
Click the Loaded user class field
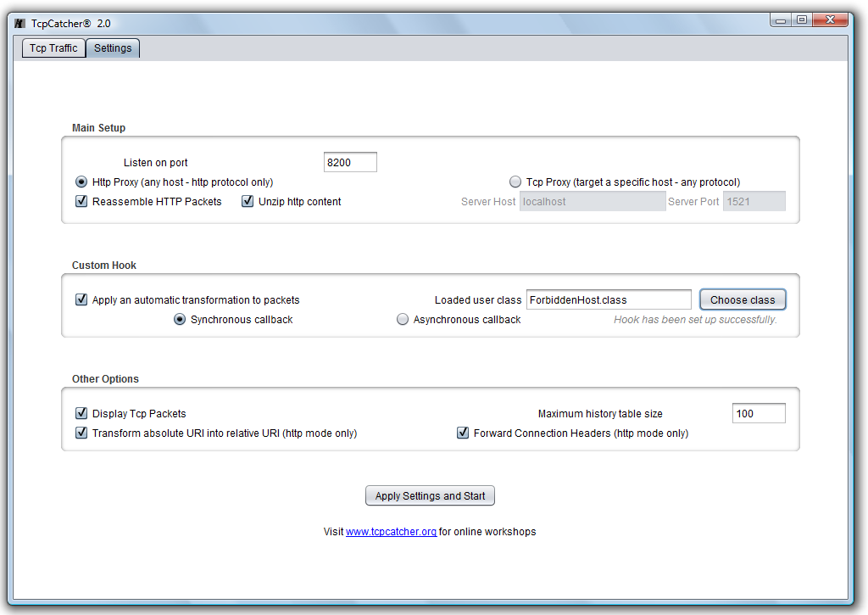pos(609,299)
